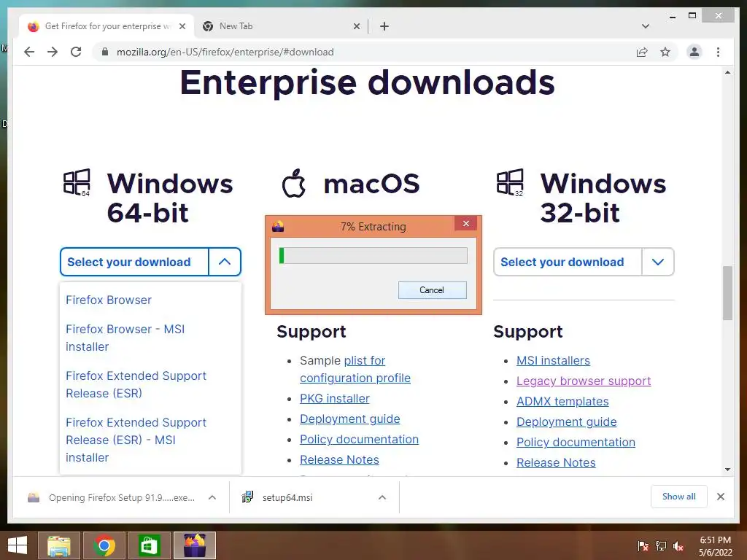
Task: Open the Chrome profile avatar
Action: point(694,52)
